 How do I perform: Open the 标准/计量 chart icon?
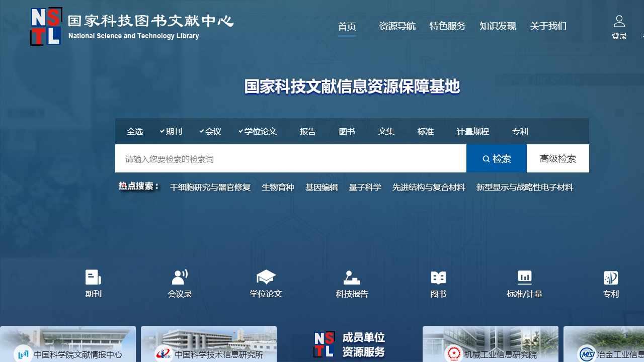[x=525, y=278]
